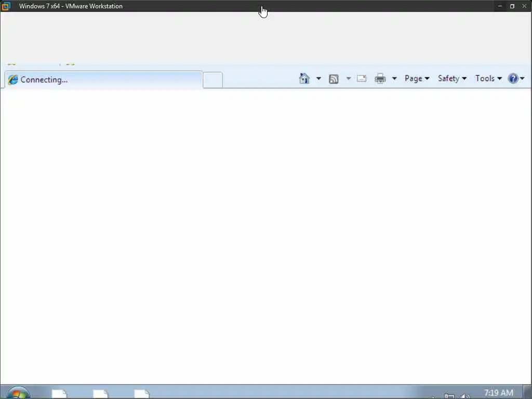The height and width of the screenshot is (399, 532).
Task: Click the blue Help question mark icon
Action: click(x=513, y=79)
